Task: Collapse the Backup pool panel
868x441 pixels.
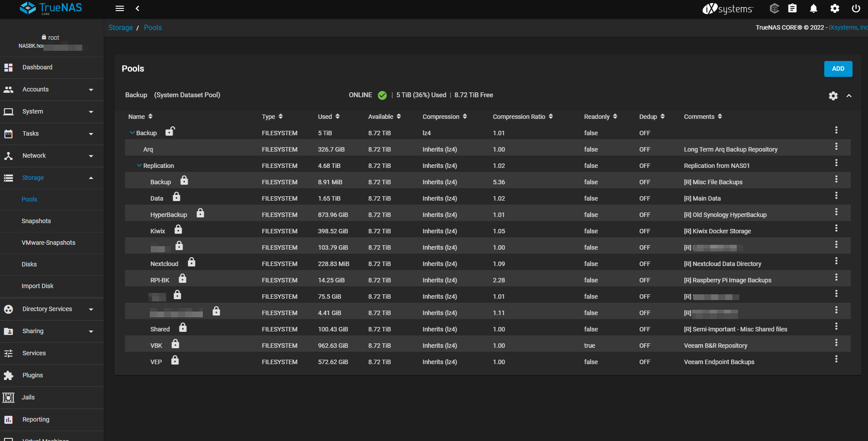Action: pos(849,96)
